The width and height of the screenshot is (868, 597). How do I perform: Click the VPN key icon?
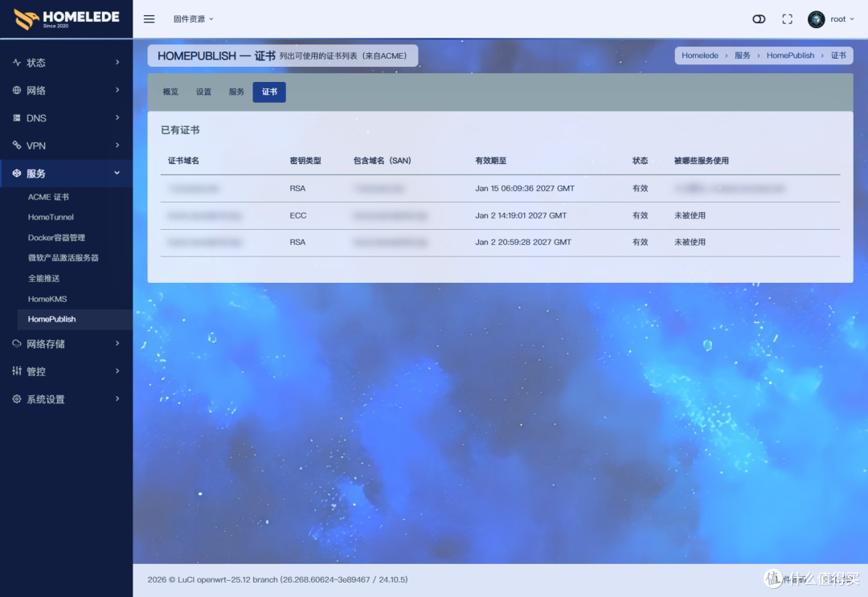[17, 145]
